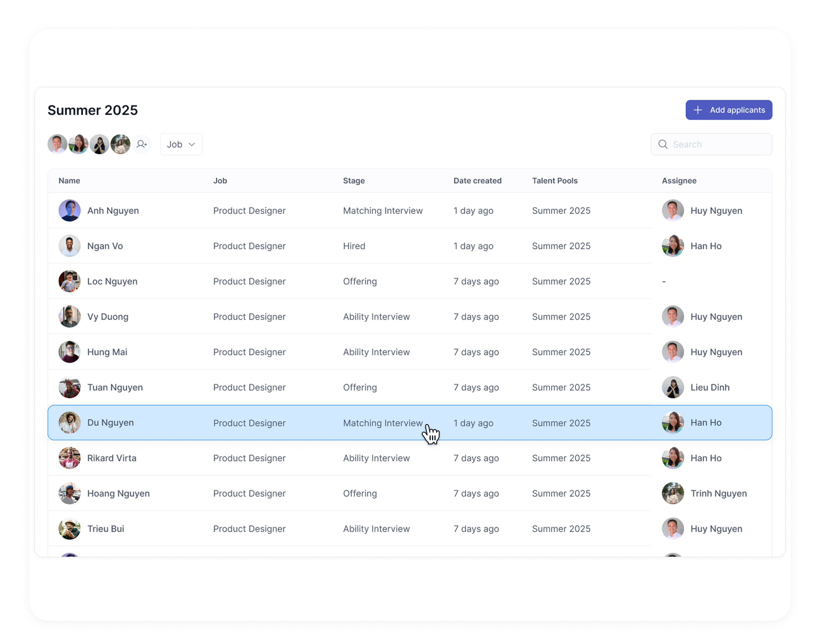Viewport: 820px width, 644px height.
Task: Click empty assignee dash for Loc Nguyen
Action: 664,281
